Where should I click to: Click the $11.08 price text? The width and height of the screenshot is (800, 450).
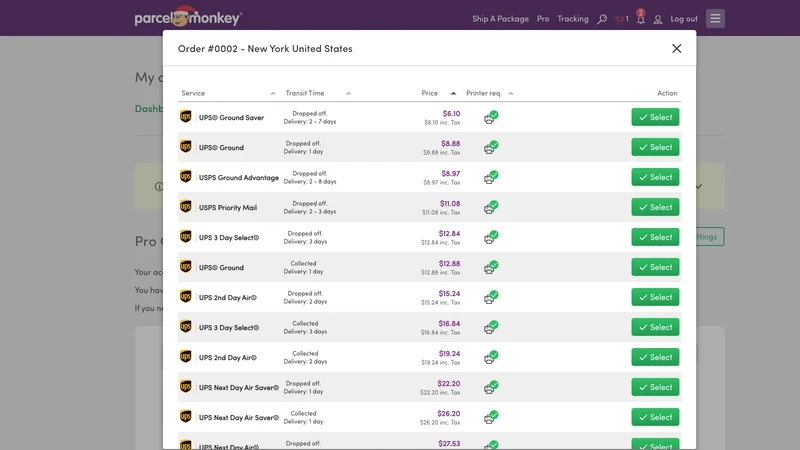pos(450,203)
